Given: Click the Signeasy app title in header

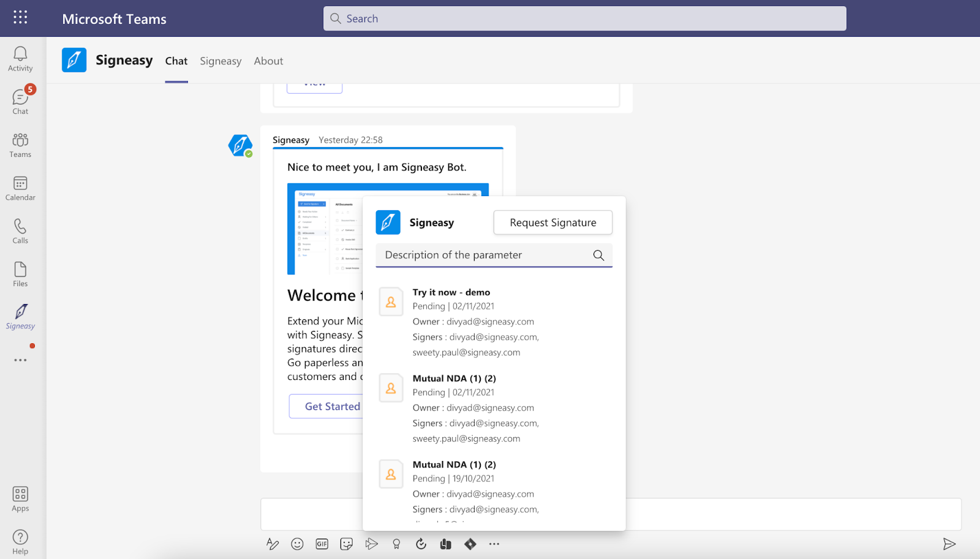Looking at the screenshot, I should (x=124, y=60).
